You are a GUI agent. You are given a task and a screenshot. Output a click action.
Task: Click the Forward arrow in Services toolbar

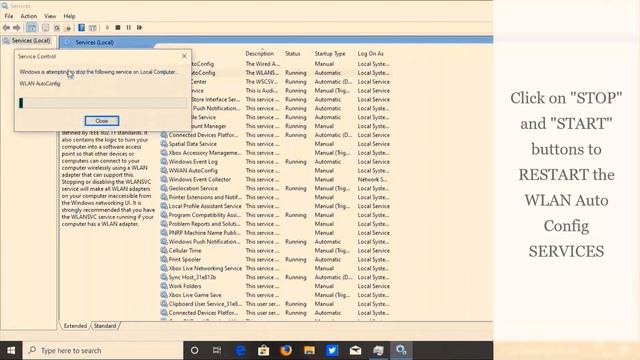click(17, 28)
